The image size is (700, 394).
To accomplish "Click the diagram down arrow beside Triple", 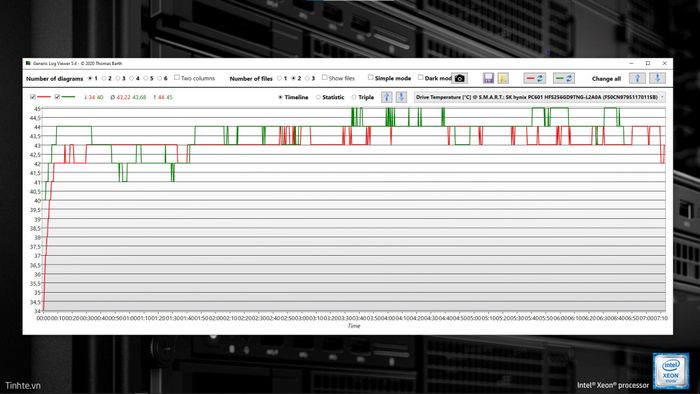I will tap(401, 97).
